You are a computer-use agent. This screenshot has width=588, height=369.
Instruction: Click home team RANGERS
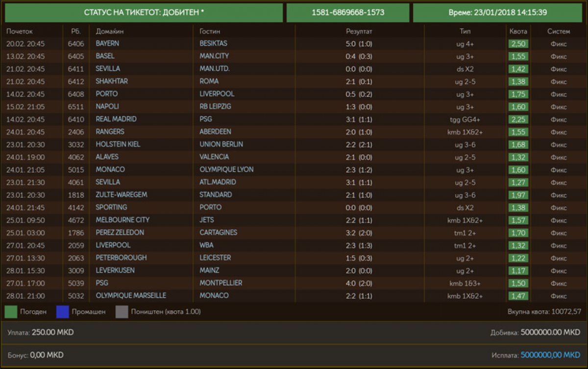pyautogui.click(x=110, y=132)
